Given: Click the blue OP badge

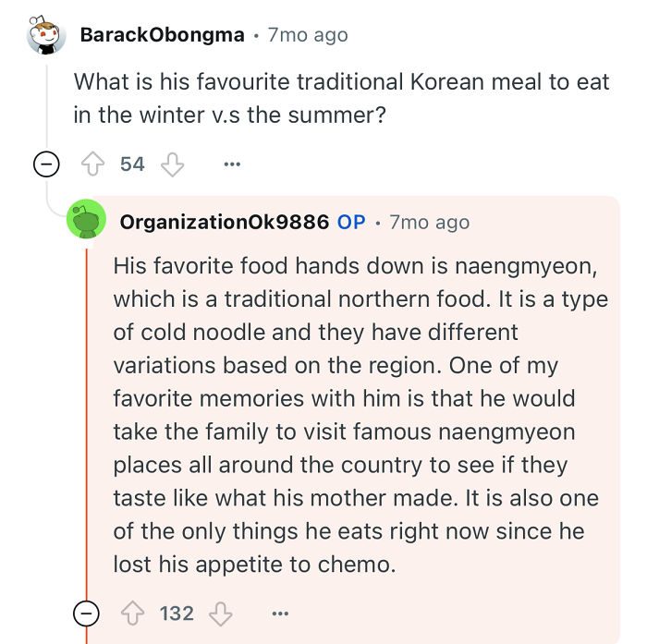Looking at the screenshot, I should (351, 222).
